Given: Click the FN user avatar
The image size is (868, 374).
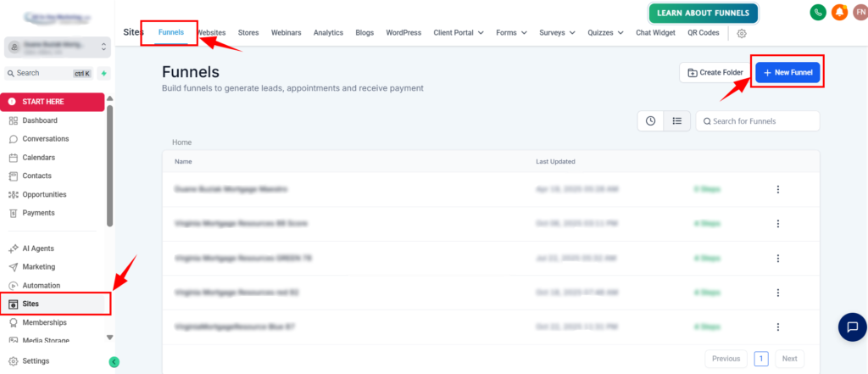Looking at the screenshot, I should [858, 13].
